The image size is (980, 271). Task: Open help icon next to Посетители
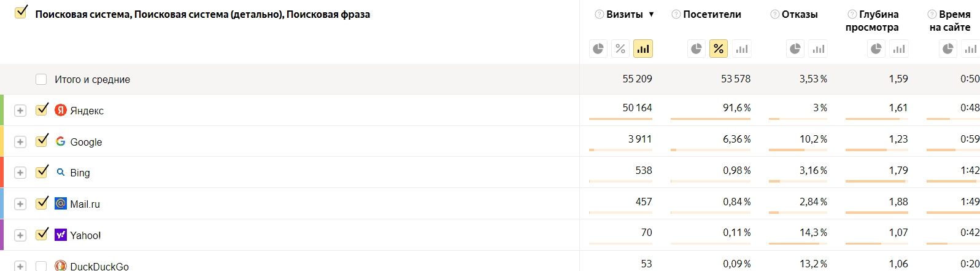click(x=676, y=14)
